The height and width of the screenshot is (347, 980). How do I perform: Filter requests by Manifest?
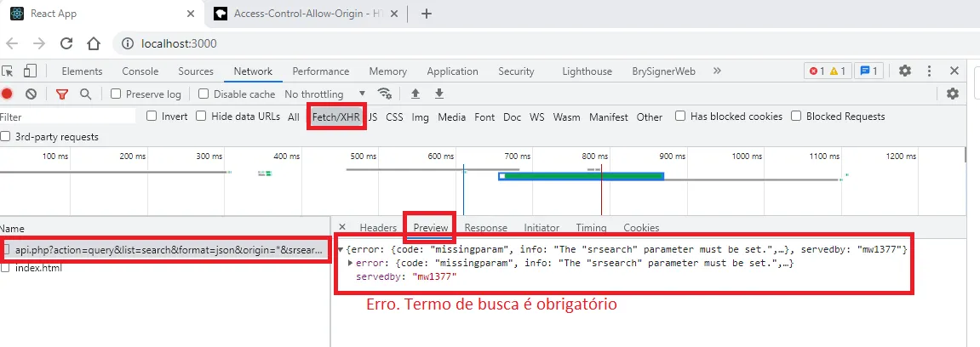pyautogui.click(x=608, y=117)
